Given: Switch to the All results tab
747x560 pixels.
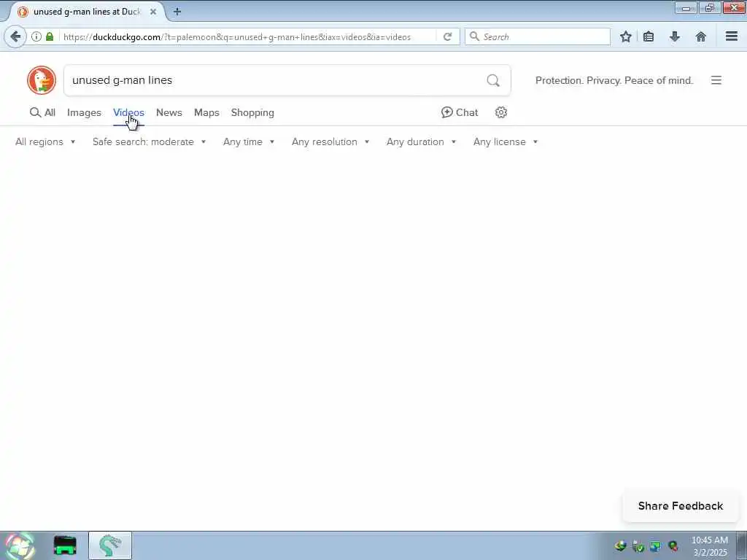Looking at the screenshot, I should (42, 113).
